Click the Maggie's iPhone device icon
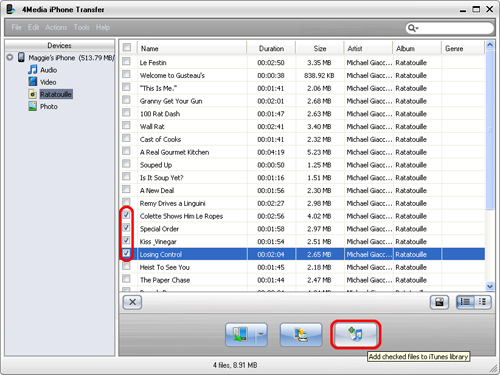Image resolution: width=500 pixels, height=375 pixels. click(x=21, y=57)
